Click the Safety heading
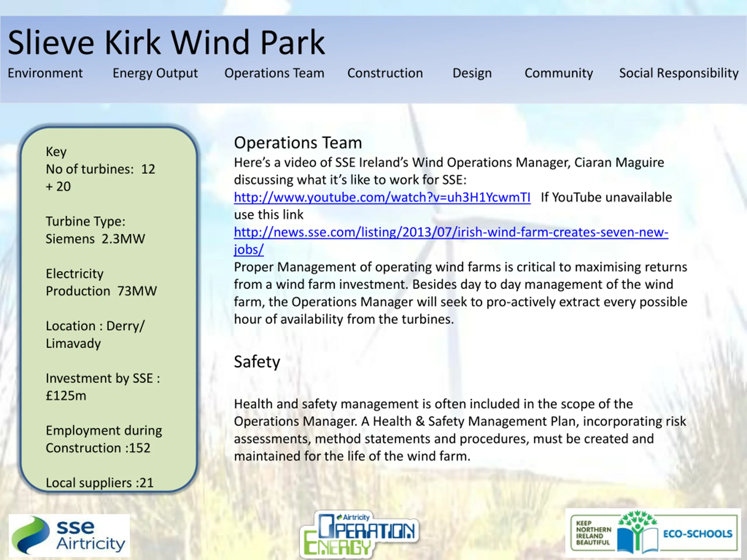The height and width of the screenshot is (560, 747). (x=257, y=362)
